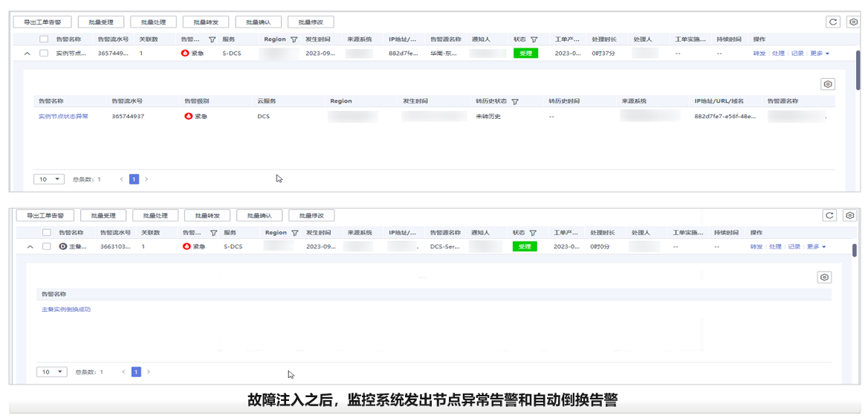Click the 未转历史 status cell
This screenshot has height=418, width=868.
[x=488, y=117]
